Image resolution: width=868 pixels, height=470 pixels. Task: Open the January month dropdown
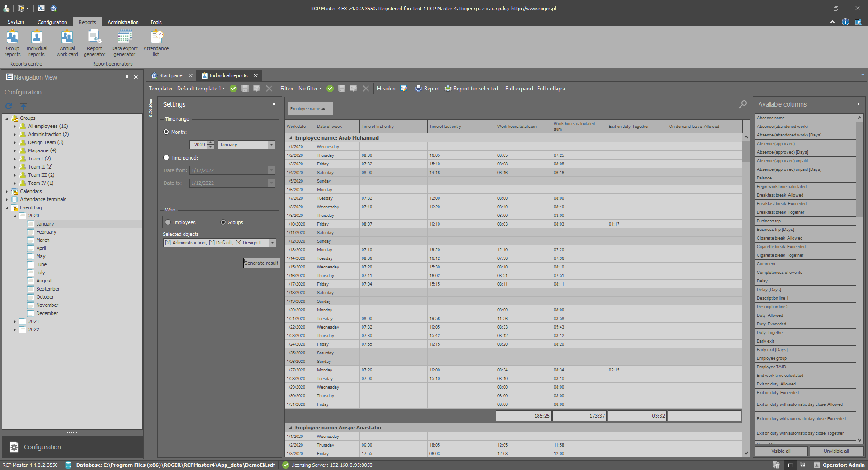coord(271,145)
